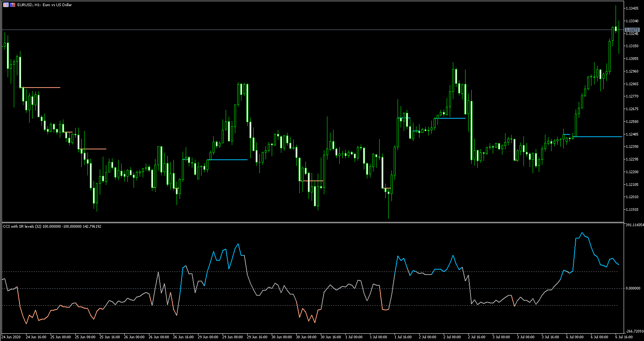Click the CCI with SR levels indicator label
Screen dimensions: 644x341
point(52,227)
